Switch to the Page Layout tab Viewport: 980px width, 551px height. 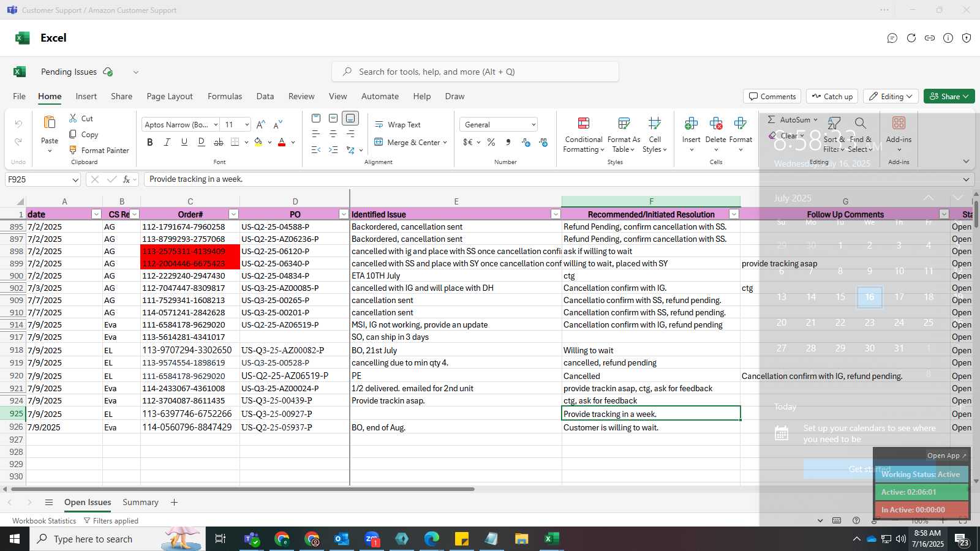click(170, 96)
